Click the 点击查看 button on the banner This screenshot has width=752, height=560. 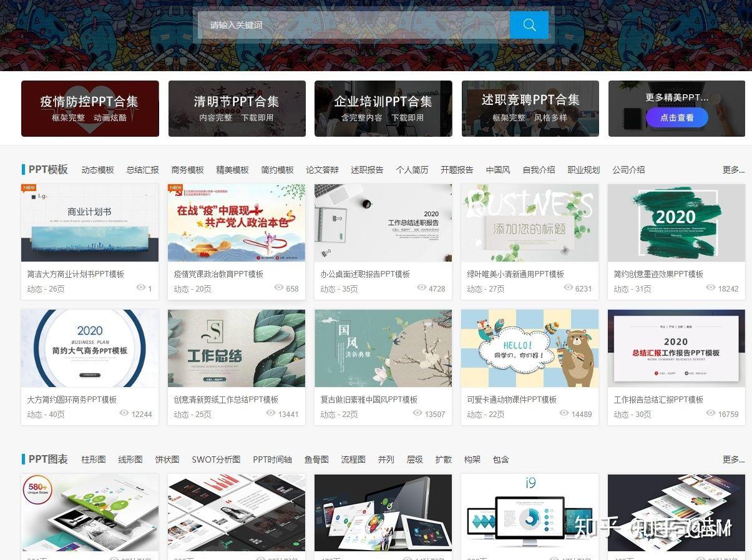[678, 117]
